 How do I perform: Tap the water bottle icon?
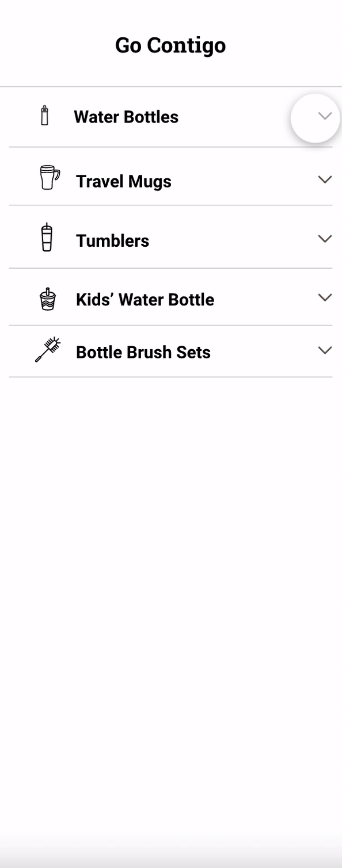45,116
